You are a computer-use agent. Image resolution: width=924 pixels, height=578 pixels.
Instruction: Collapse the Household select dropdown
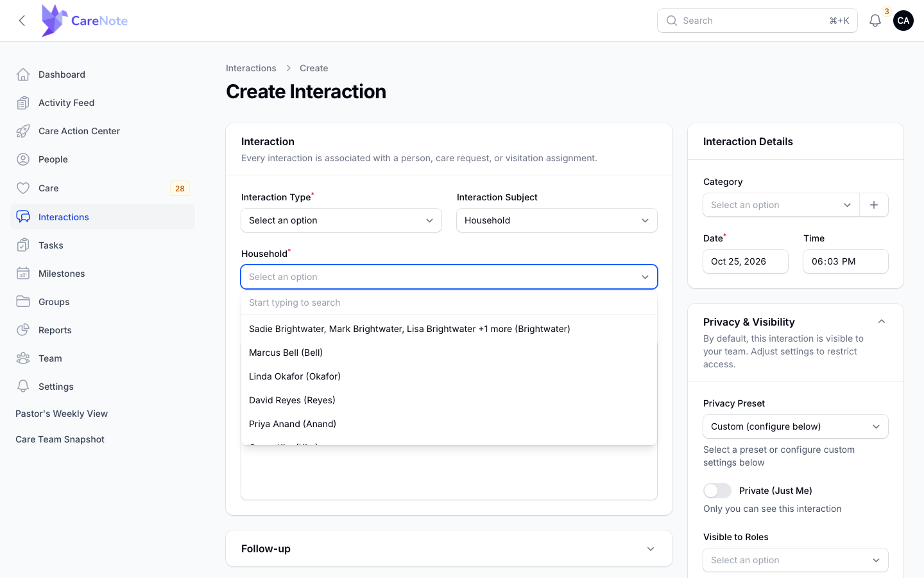[x=449, y=277]
